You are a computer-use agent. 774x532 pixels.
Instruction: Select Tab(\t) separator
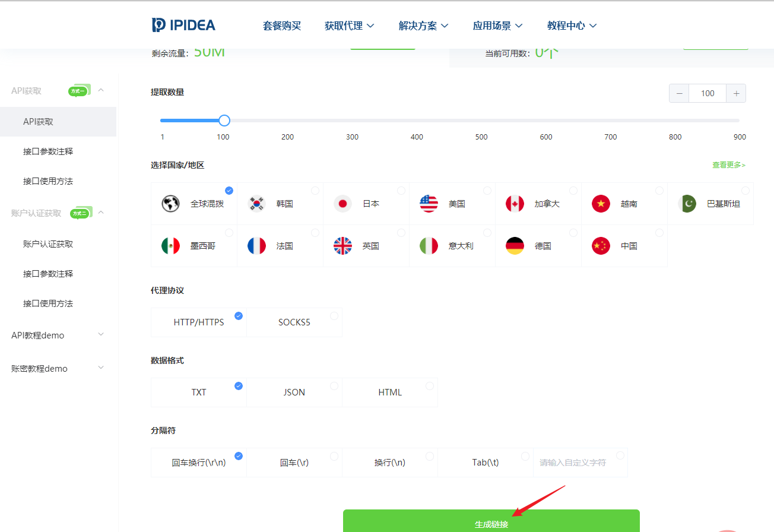click(486, 463)
